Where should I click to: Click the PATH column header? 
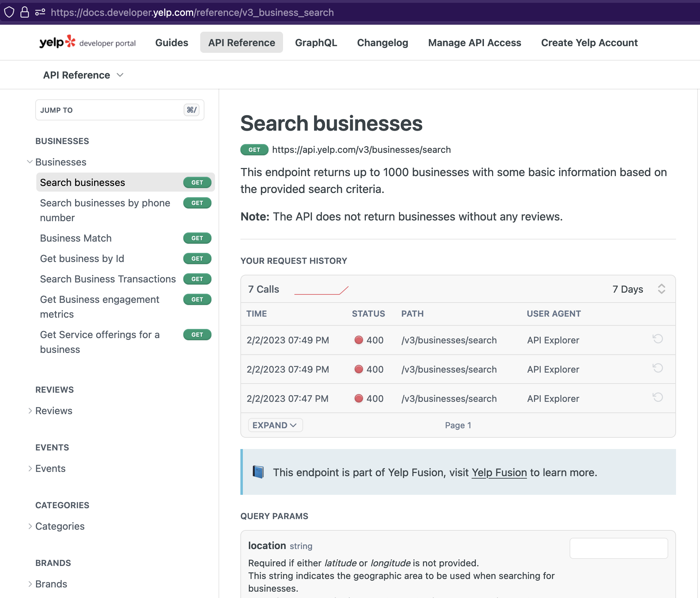click(412, 313)
